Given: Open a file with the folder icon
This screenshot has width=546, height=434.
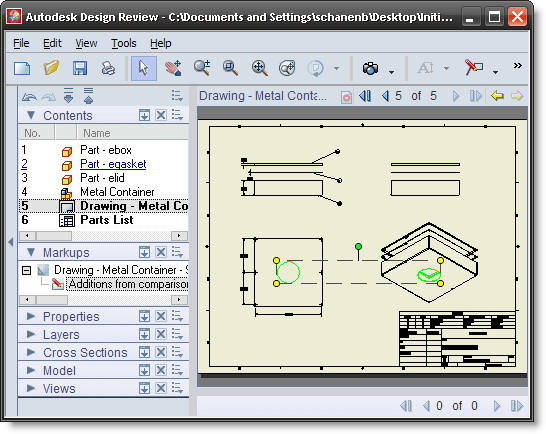Looking at the screenshot, I should tap(51, 68).
